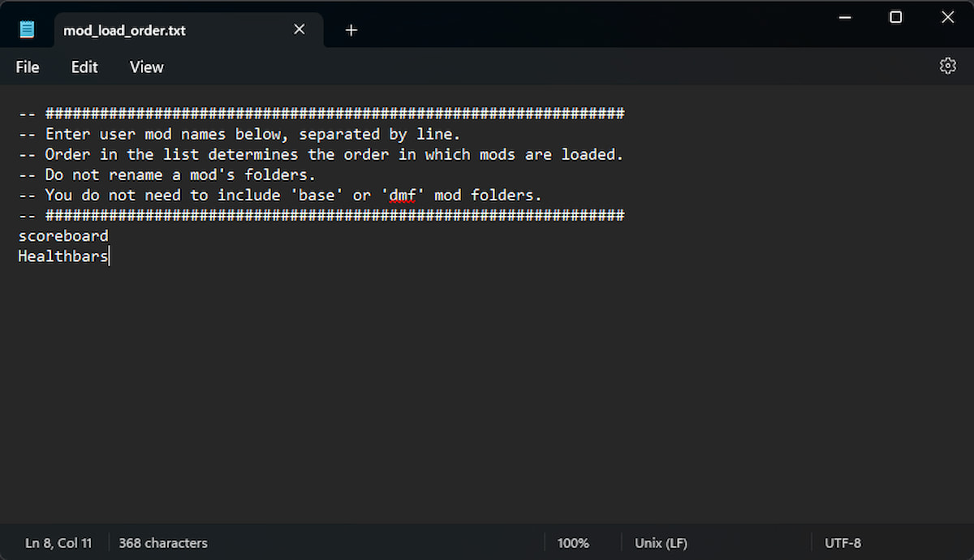Click the 368 characters count in status bar
The height and width of the screenshot is (560, 974).
[163, 543]
